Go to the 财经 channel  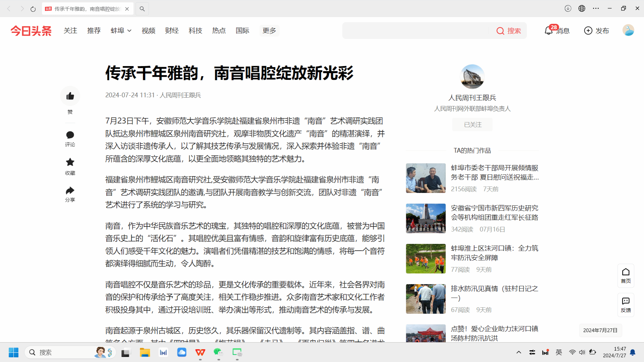click(172, 31)
